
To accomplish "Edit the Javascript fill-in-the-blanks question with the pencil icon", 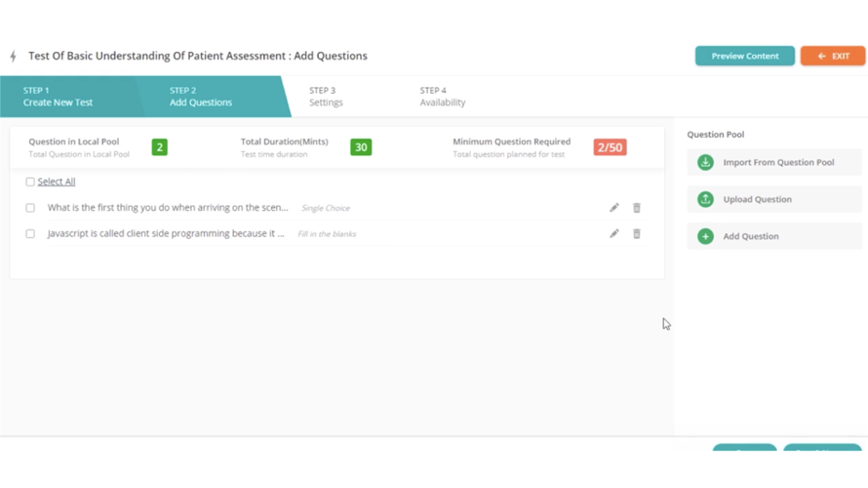I will 613,234.
